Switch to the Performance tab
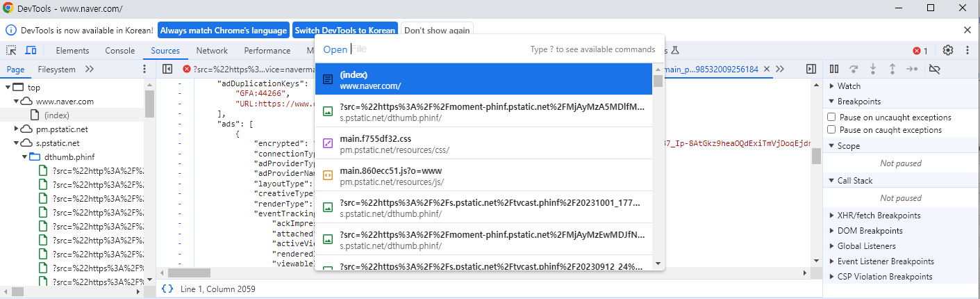 point(267,51)
